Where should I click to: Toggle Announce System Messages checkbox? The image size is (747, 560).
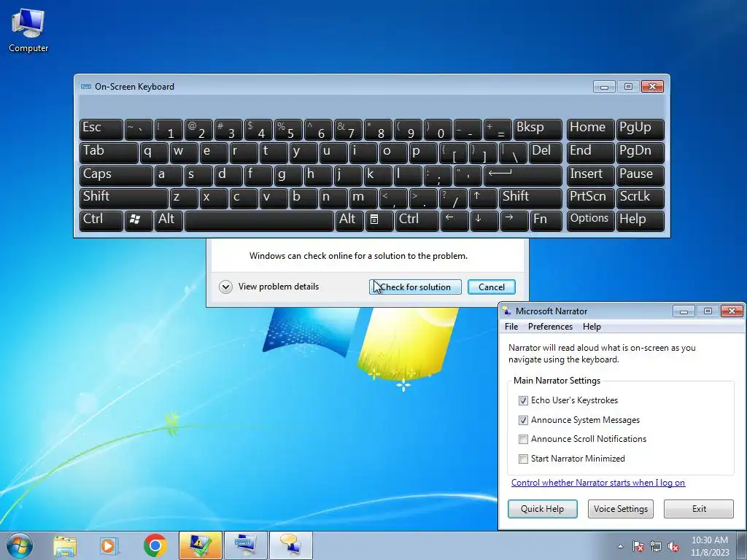(x=523, y=420)
